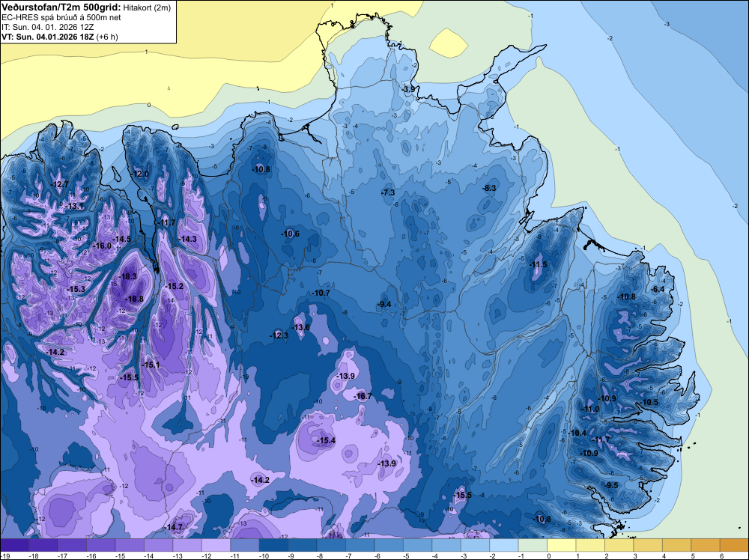This screenshot has width=749, height=560.
Task: Click the -14.5 temperature value
Action: click(x=121, y=239)
